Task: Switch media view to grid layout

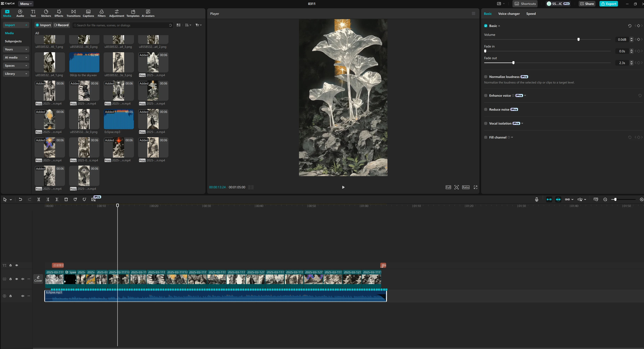Action: 178,25
